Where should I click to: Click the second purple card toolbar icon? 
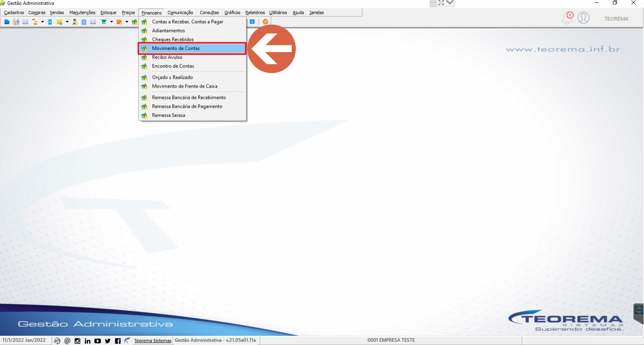point(93,22)
